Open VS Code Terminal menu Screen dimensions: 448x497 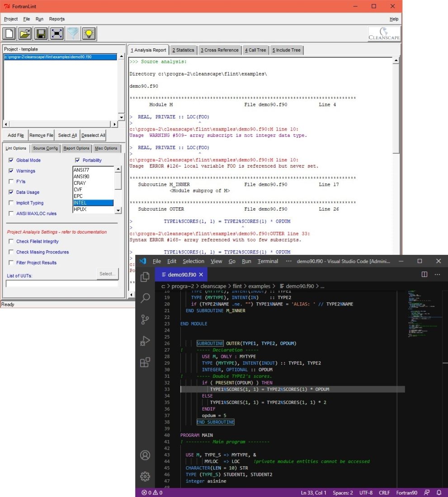[x=268, y=261]
